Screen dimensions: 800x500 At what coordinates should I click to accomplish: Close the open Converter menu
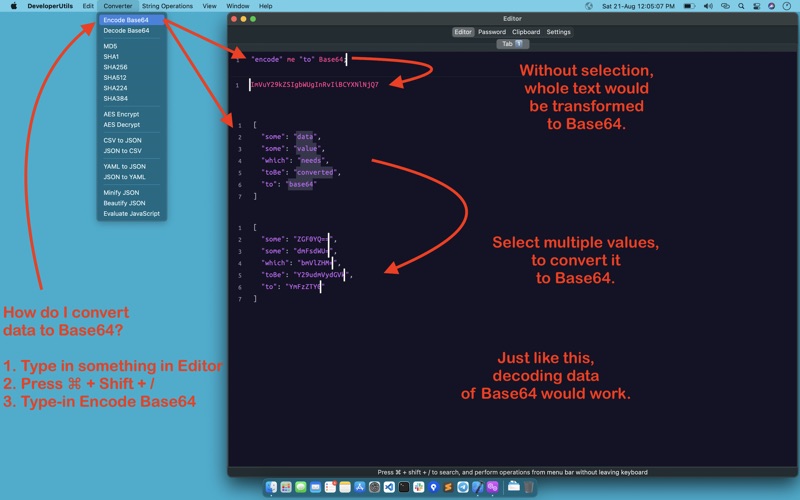118,6
